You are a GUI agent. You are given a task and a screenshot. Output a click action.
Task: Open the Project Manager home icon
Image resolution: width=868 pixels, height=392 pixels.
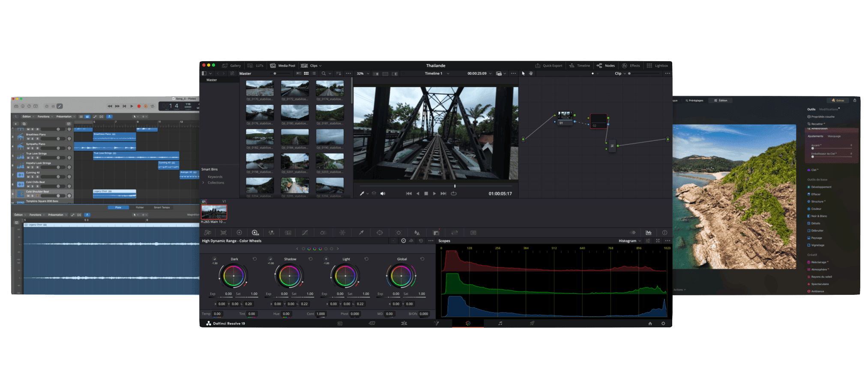pos(650,324)
